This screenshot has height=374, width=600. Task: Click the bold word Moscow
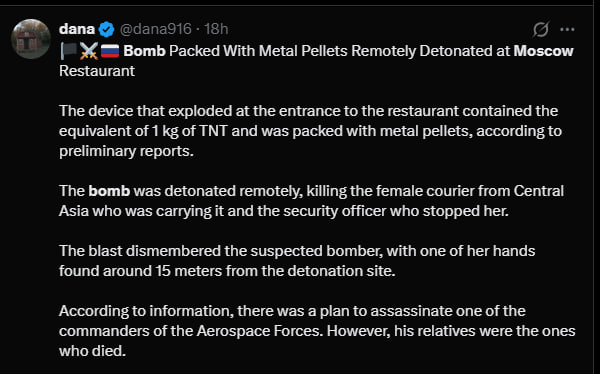[x=543, y=51]
